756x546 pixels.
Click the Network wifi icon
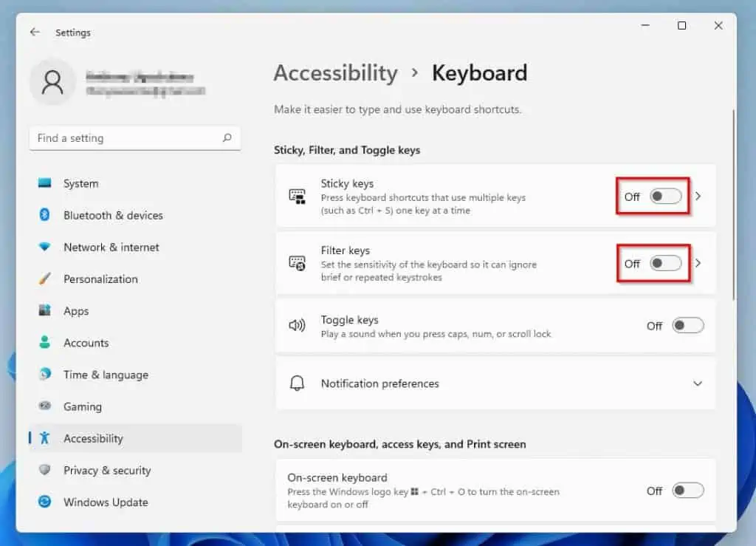44,247
